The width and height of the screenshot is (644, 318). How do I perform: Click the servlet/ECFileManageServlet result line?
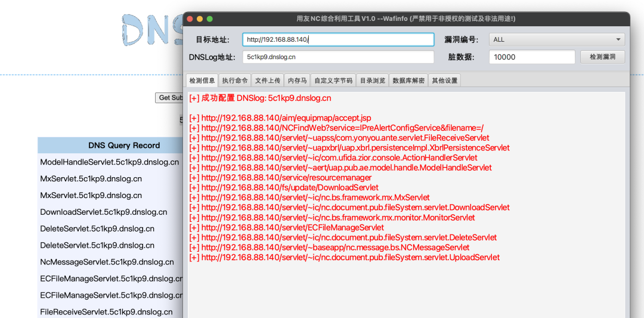[x=287, y=227]
